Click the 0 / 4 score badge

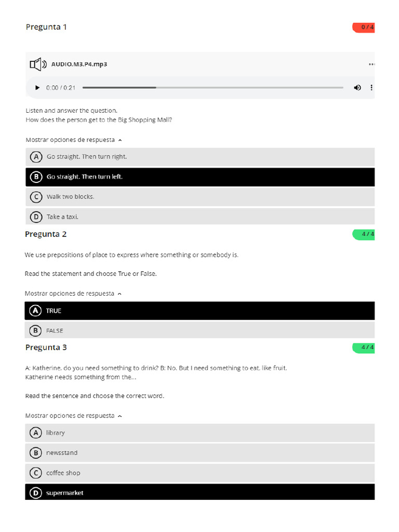(364, 28)
